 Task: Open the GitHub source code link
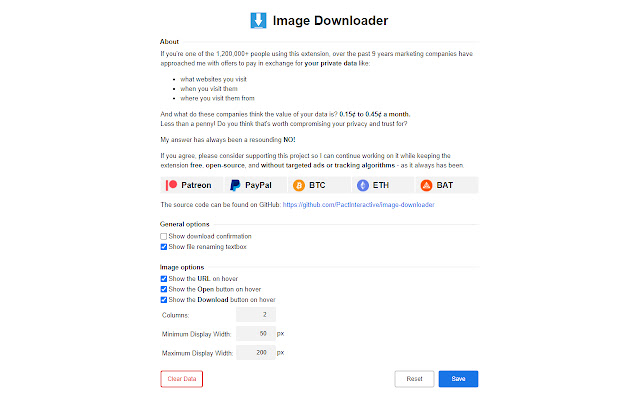(358, 204)
